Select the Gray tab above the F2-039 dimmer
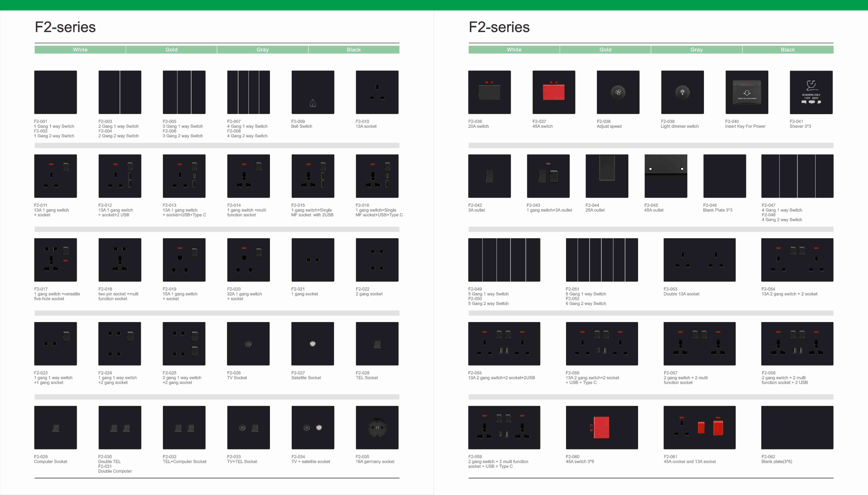Viewport: 868px width, 495px height. (696, 50)
